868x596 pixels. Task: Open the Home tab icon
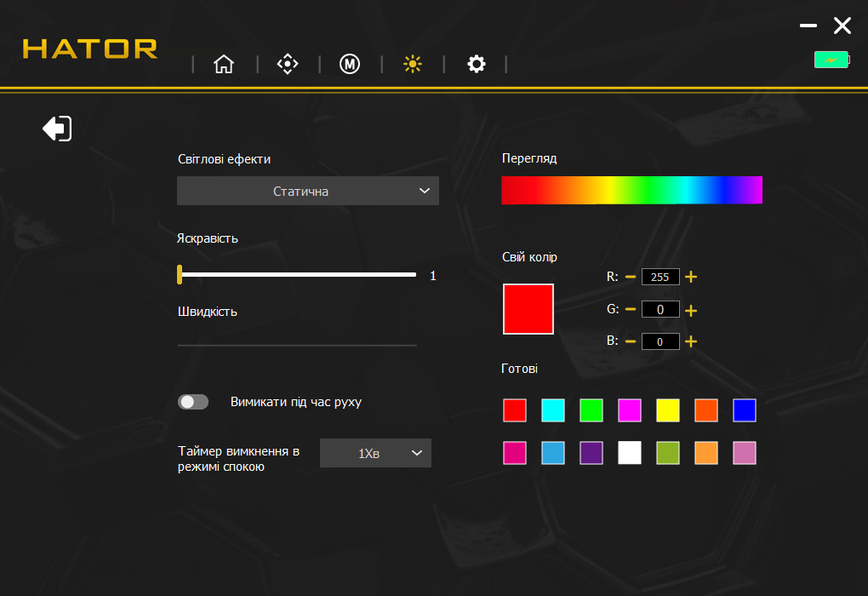224,64
